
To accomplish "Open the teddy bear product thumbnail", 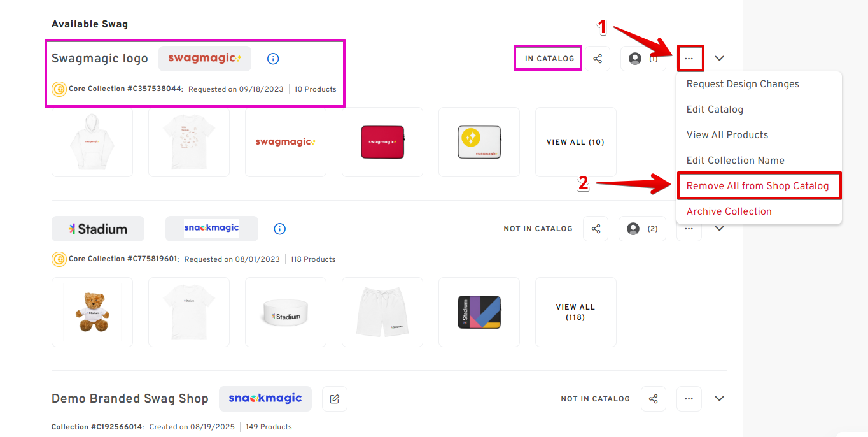I will [x=92, y=312].
